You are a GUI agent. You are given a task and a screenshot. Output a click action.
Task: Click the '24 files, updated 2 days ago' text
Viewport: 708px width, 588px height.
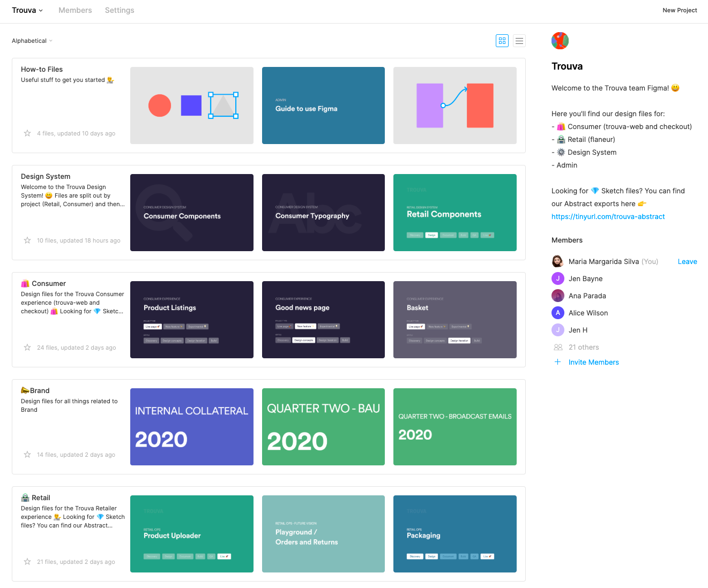[x=77, y=348]
